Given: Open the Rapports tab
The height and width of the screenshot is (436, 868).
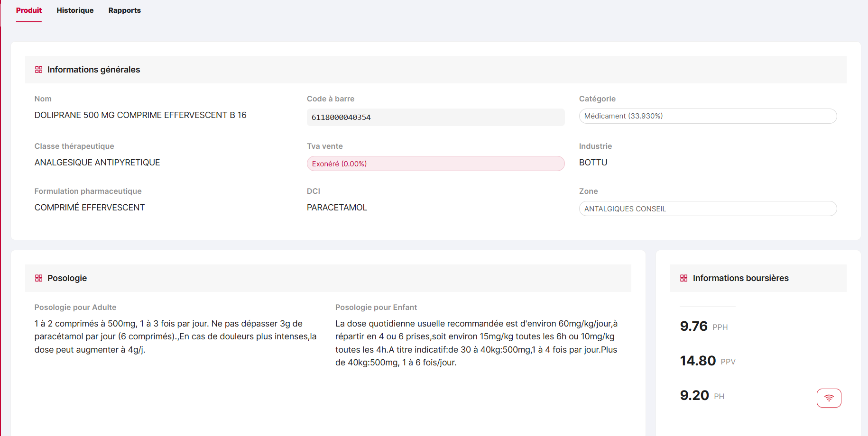Looking at the screenshot, I should tap(124, 10).
